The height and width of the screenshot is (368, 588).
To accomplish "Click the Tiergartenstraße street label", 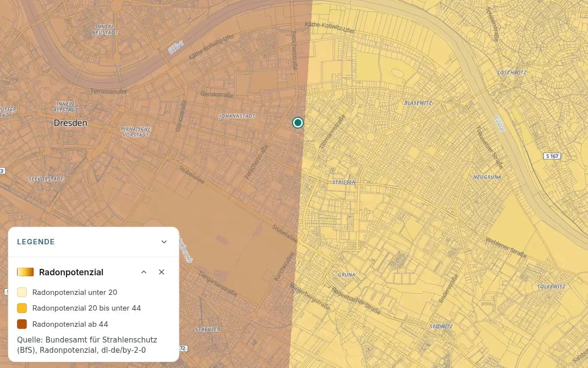I will point(218,284).
